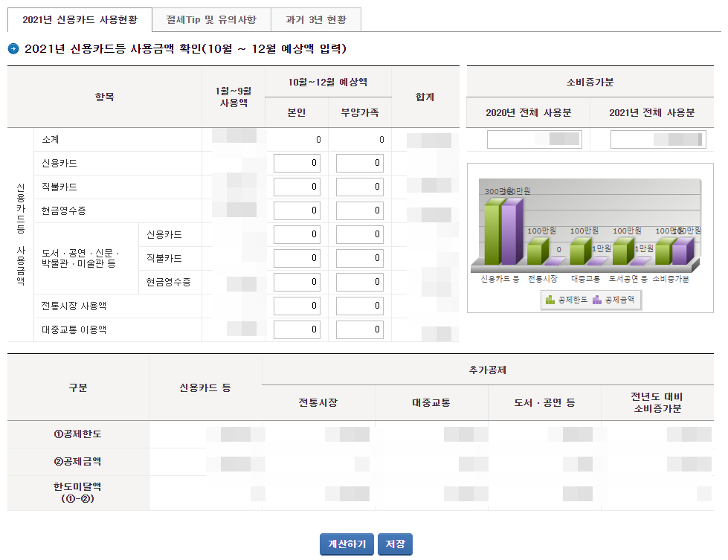Focus the 대중교통 이용액 본인 field
This screenshot has width=728, height=560.
pyautogui.click(x=297, y=329)
